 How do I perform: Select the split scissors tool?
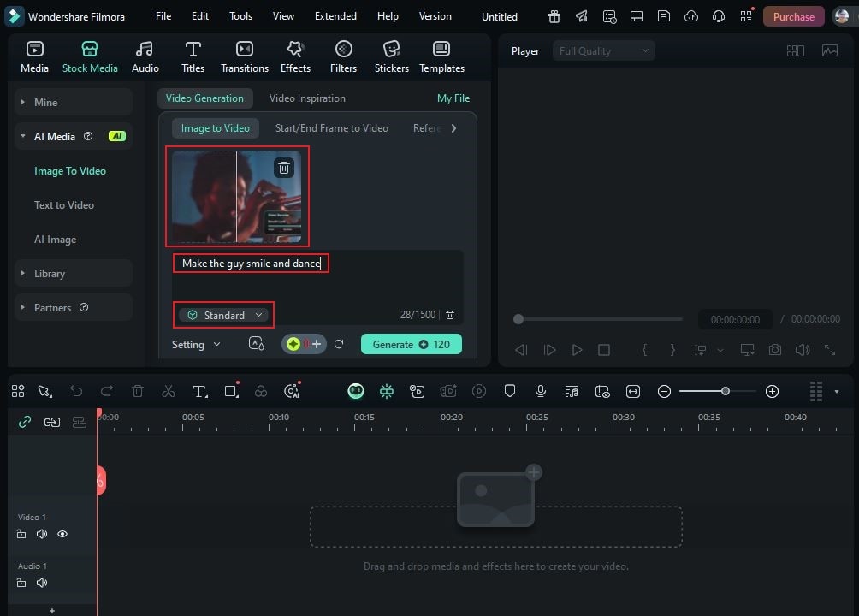click(169, 391)
